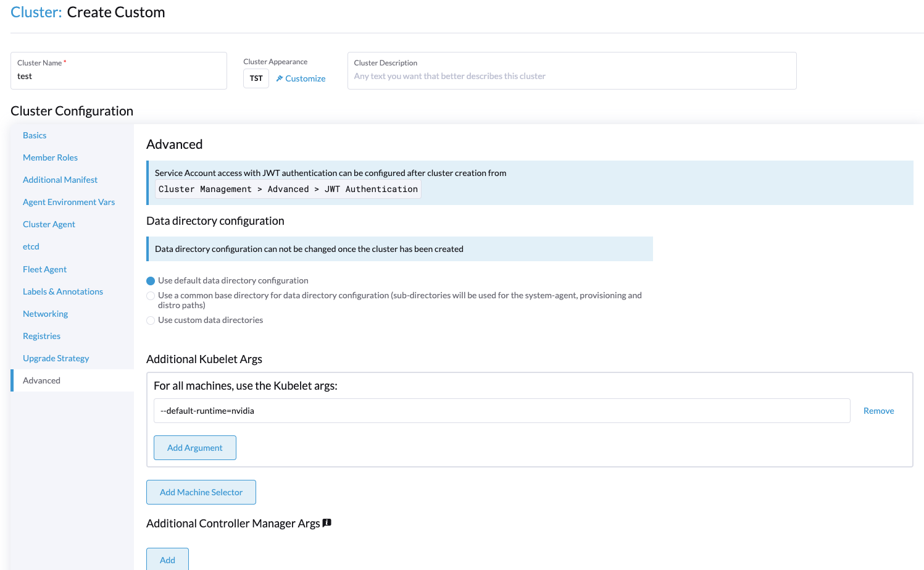This screenshot has height=570, width=924.
Task: Open the Upgrade Strategy tab
Action: tap(56, 358)
